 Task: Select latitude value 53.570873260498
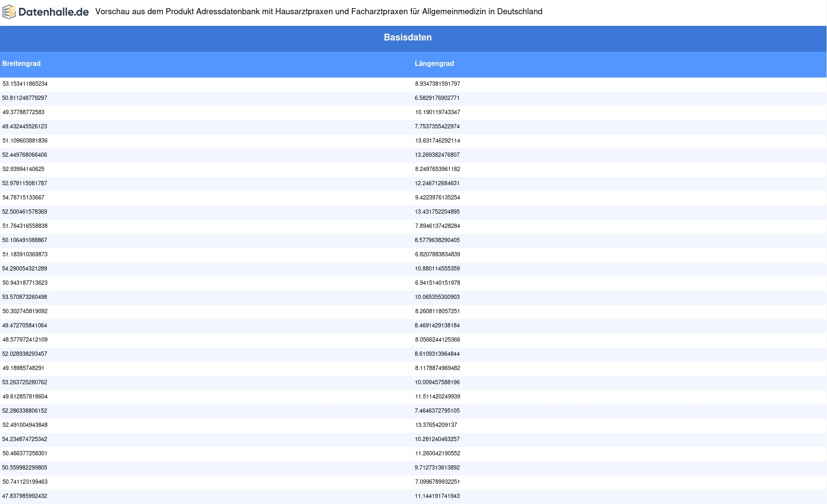click(25, 297)
